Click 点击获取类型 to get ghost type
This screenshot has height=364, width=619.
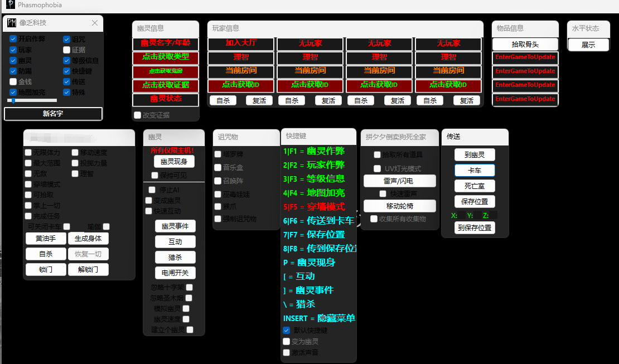pyautogui.click(x=166, y=57)
